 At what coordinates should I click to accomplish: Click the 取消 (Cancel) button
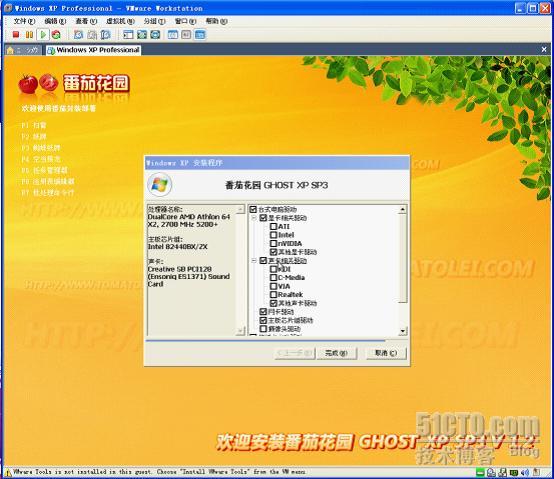click(386, 353)
